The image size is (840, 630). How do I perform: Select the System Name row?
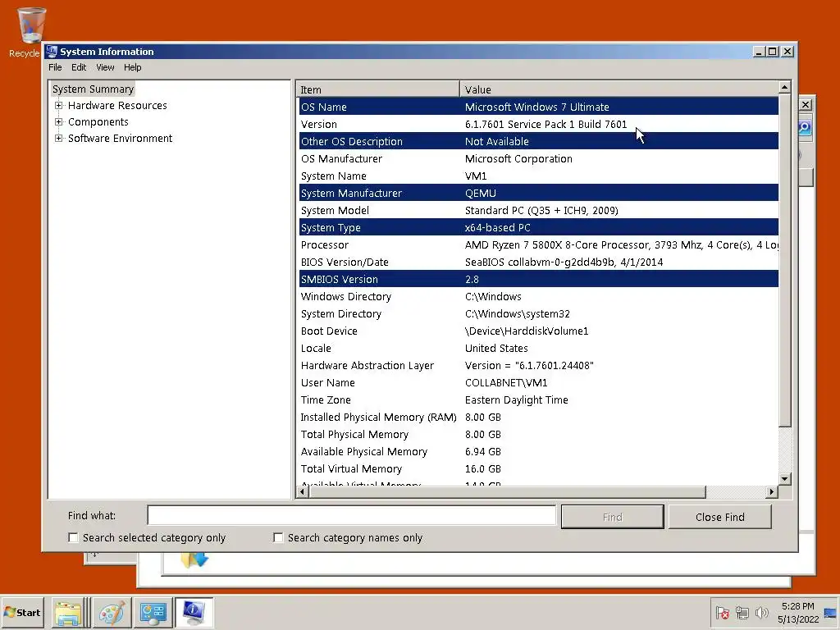(x=538, y=176)
